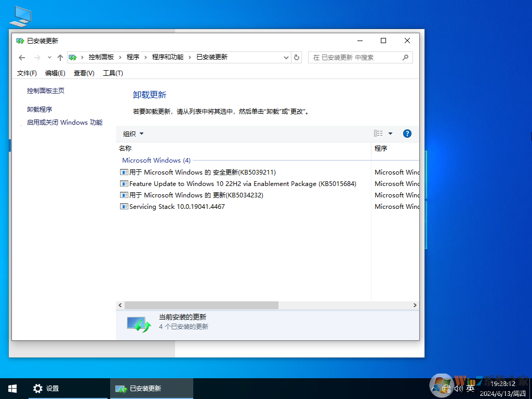Image resolution: width=532 pixels, height=399 pixels.
Task: Open recent locations dropdown arrow
Action: tap(49, 57)
